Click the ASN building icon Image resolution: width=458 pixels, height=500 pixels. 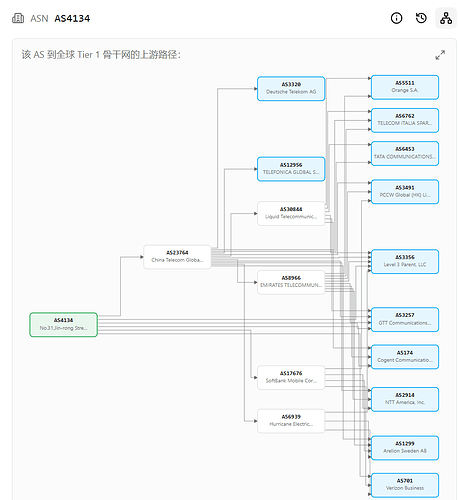point(18,18)
